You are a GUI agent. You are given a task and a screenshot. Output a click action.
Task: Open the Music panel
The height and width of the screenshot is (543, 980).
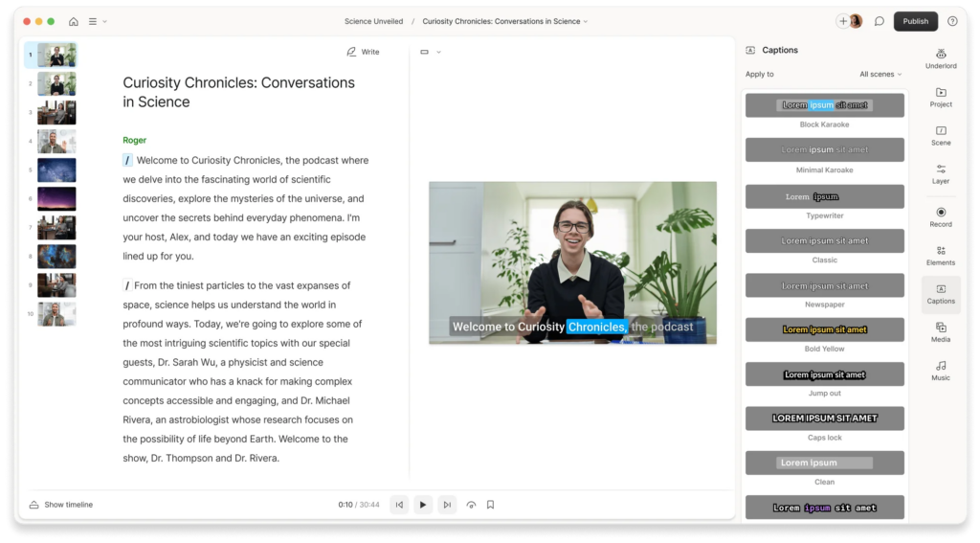(941, 371)
